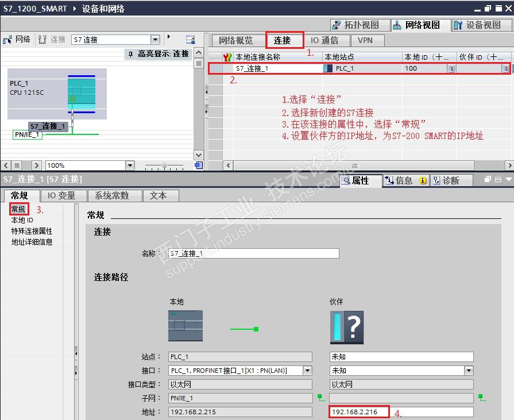
Task: Select 地址详细信息 in navigation tree
Action: pyautogui.click(x=32, y=242)
